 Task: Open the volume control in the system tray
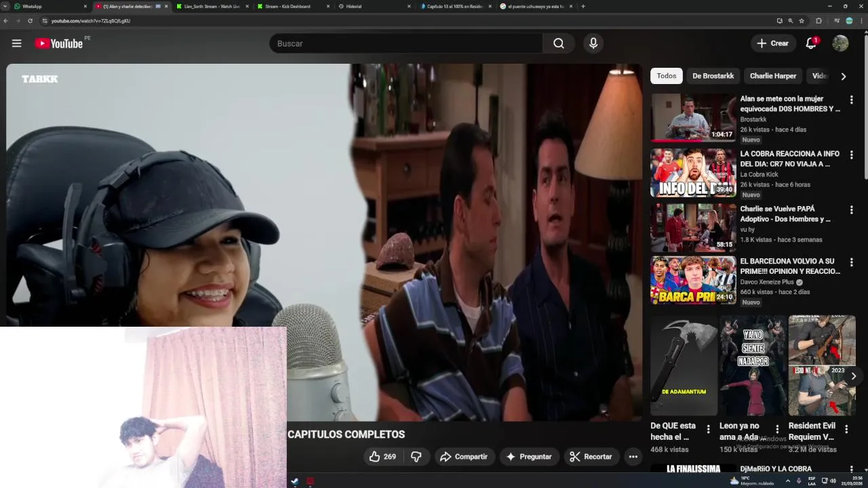833,481
